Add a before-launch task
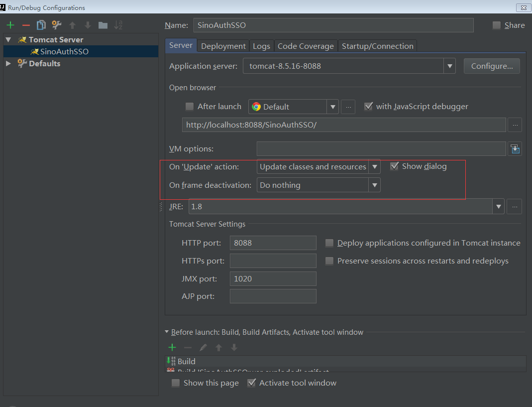532x407 pixels. pyautogui.click(x=172, y=347)
